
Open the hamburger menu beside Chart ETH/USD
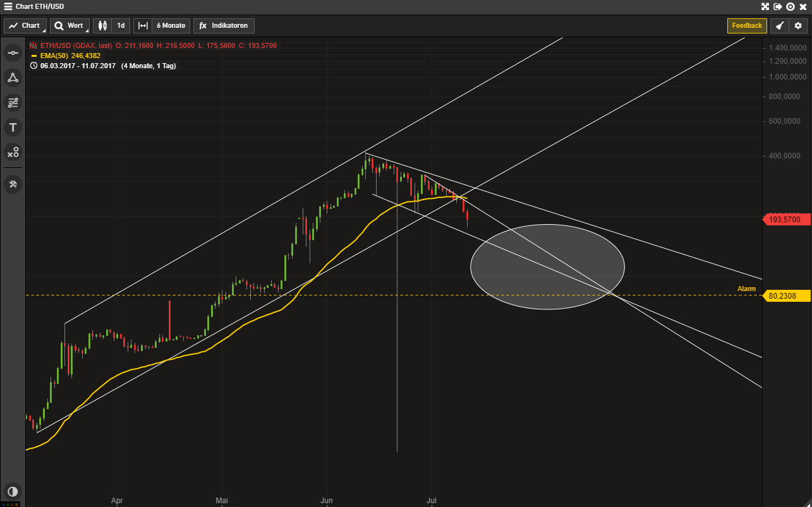point(8,6)
